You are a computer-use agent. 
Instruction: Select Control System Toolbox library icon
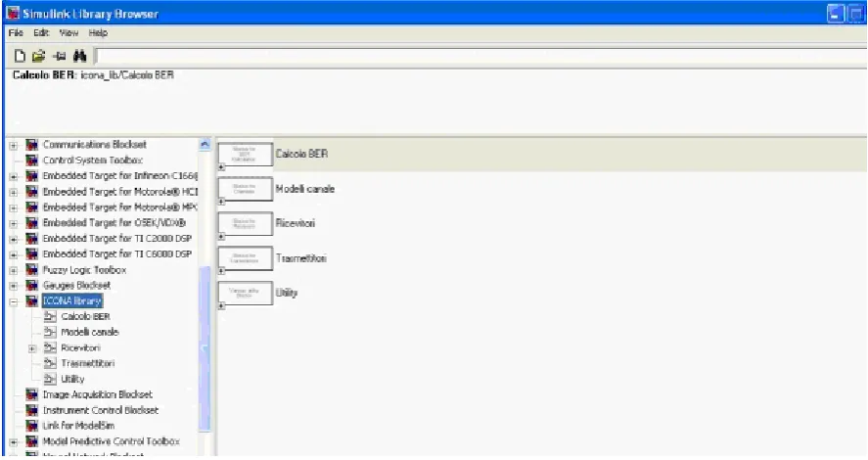click(x=32, y=161)
